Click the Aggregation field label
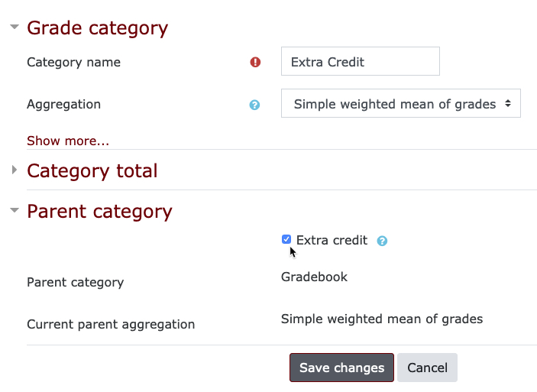Viewport: 537px width, 392px height. 64,105
